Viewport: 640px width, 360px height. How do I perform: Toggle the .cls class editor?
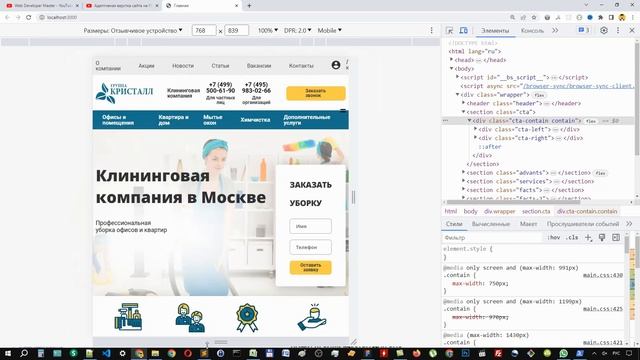[x=572, y=238]
